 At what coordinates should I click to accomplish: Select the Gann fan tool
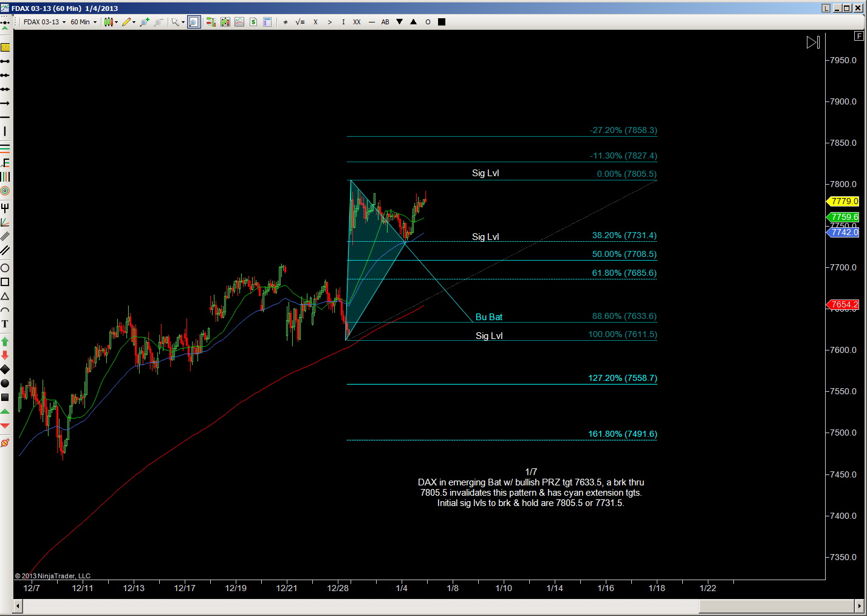click(x=5, y=222)
